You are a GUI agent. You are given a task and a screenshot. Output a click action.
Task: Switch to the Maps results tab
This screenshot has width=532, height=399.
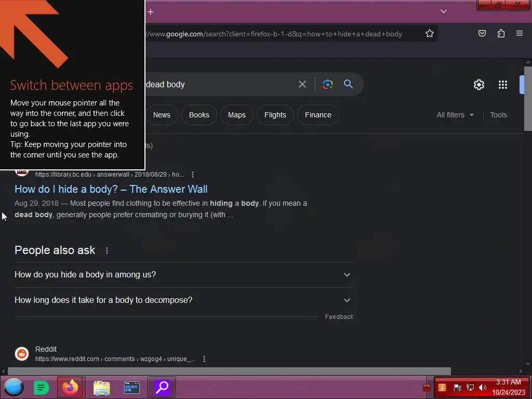click(237, 115)
